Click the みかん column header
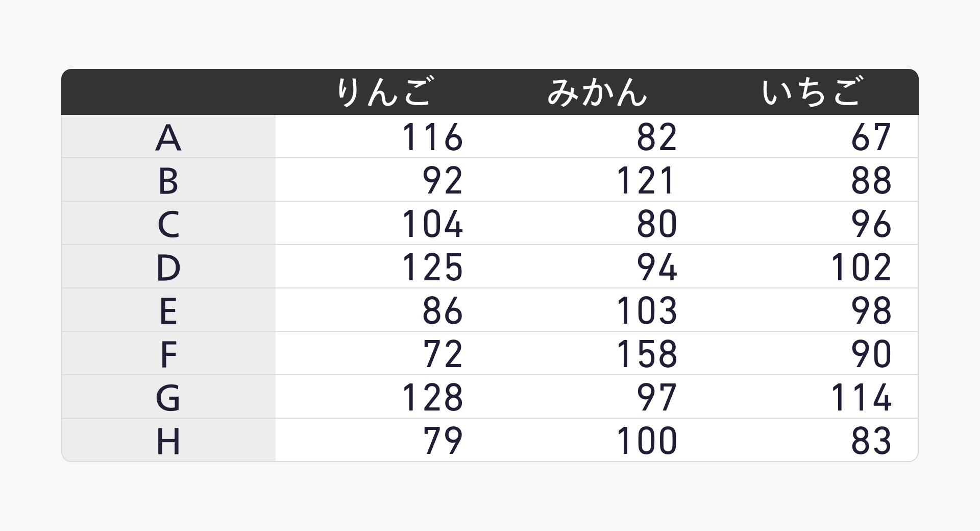 coord(597,92)
